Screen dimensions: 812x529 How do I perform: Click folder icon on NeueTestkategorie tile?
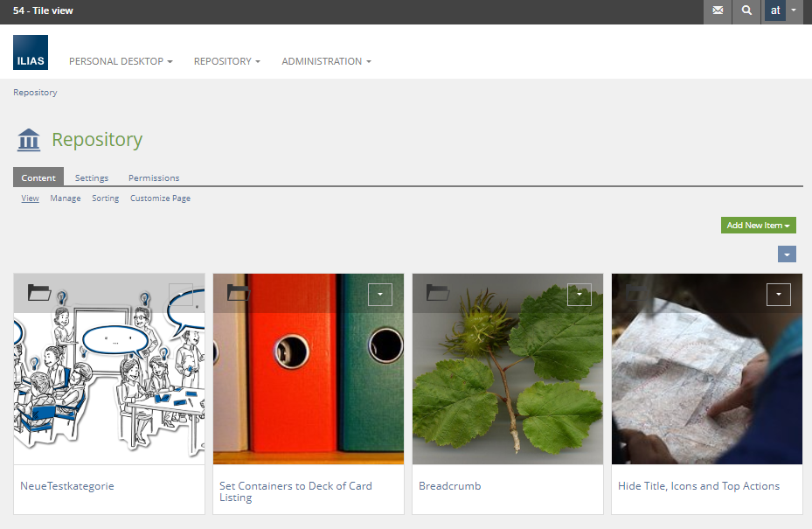pyautogui.click(x=39, y=292)
